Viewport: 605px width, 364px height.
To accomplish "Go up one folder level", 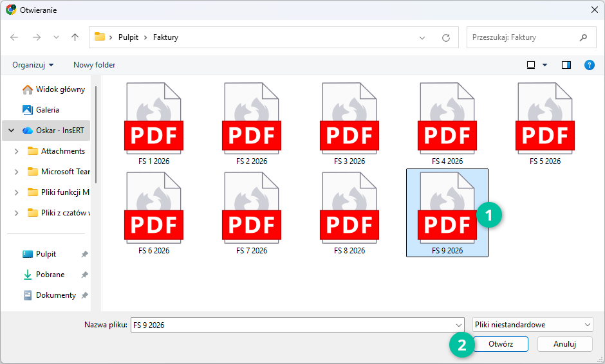I will coord(75,37).
